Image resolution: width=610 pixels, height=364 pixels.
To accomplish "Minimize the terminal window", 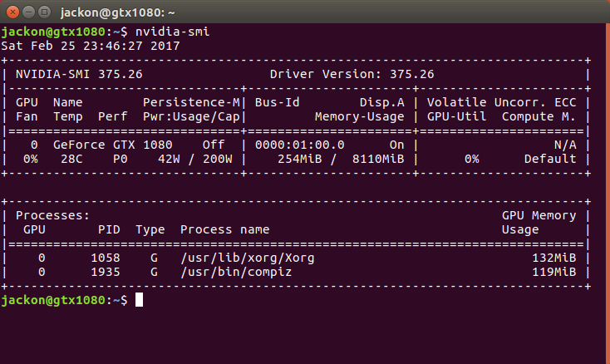I will click(28, 12).
